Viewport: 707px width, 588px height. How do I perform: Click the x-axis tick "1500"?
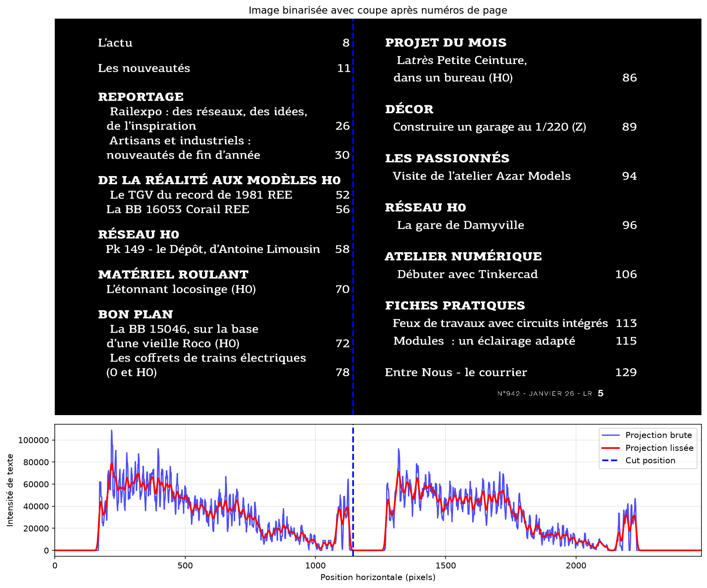point(446,565)
